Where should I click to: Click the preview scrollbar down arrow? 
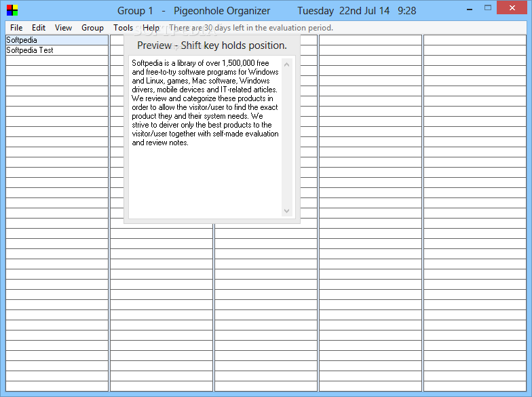tap(286, 211)
